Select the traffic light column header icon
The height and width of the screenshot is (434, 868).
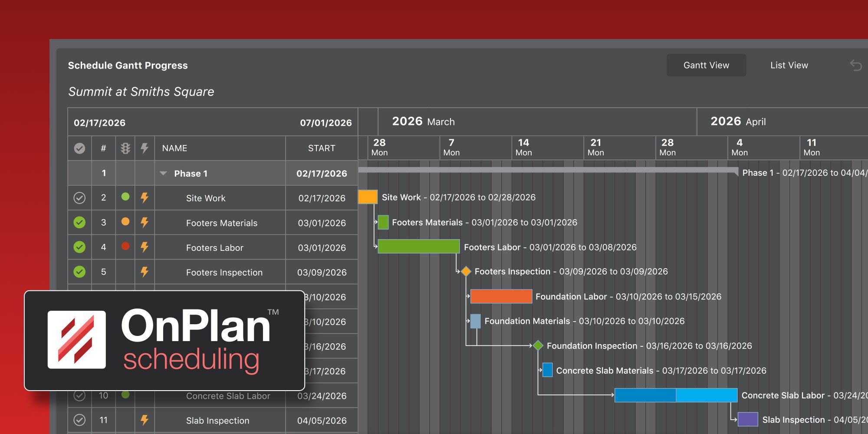pyautogui.click(x=125, y=148)
